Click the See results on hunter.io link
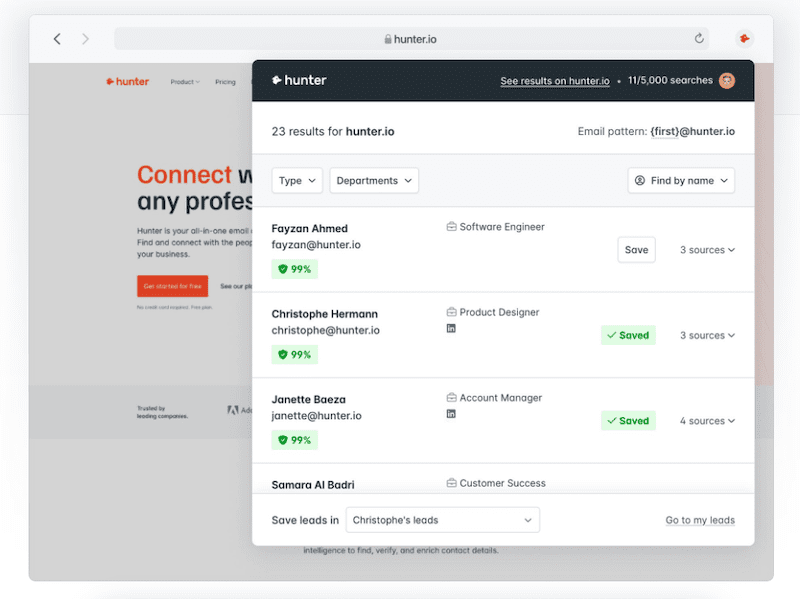The height and width of the screenshot is (599, 800). (554, 81)
